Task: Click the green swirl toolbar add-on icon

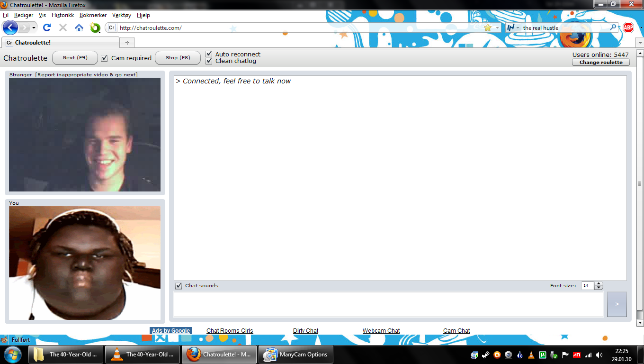Action: [94, 27]
